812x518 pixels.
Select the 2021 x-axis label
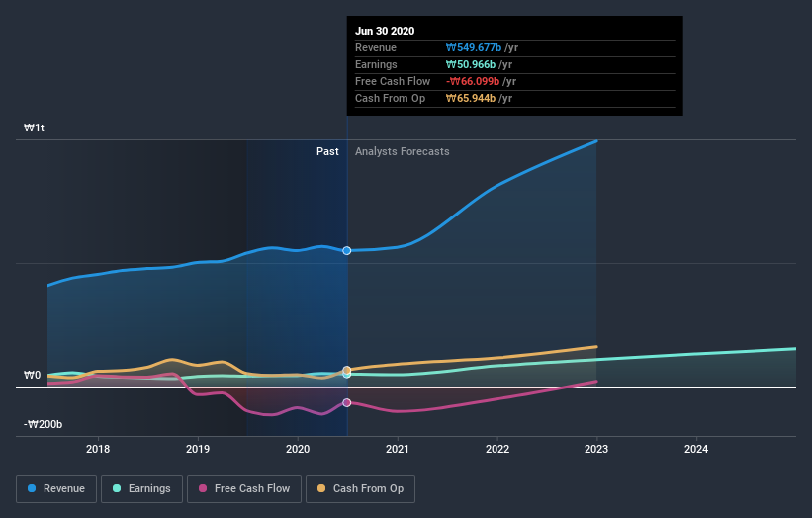coord(398,449)
